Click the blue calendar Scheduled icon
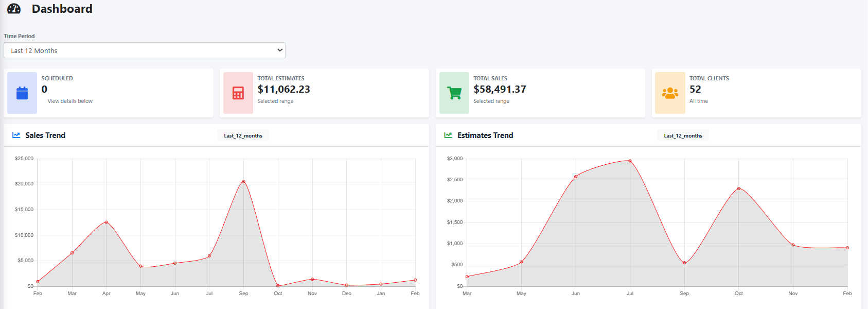Screen dimensions: 868x309 (x=22, y=93)
